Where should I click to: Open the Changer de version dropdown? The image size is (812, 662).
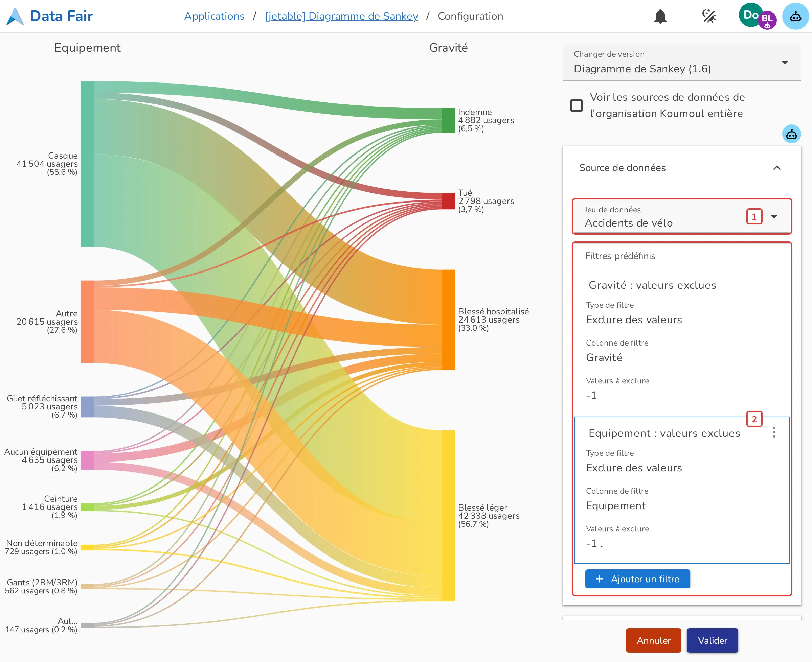click(x=682, y=62)
